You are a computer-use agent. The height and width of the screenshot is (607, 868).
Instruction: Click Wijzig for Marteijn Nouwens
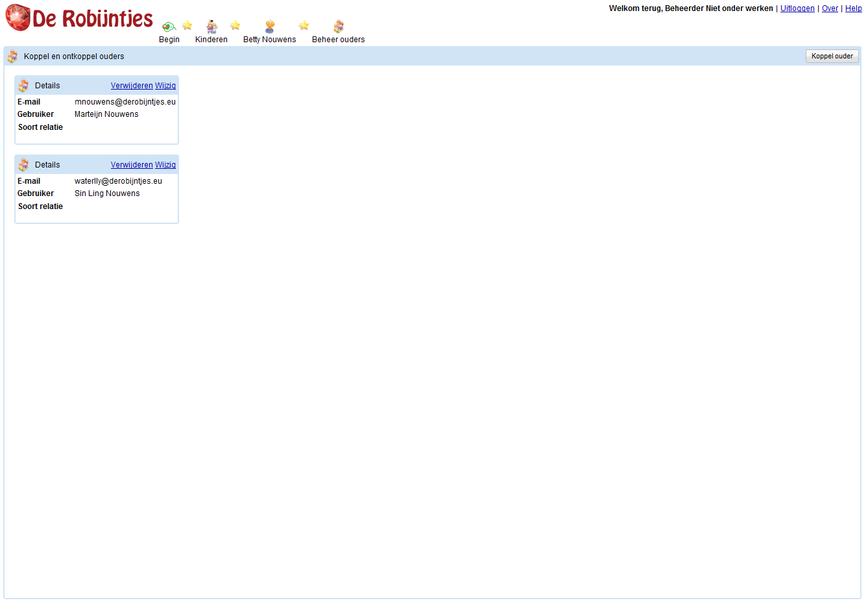coord(165,86)
